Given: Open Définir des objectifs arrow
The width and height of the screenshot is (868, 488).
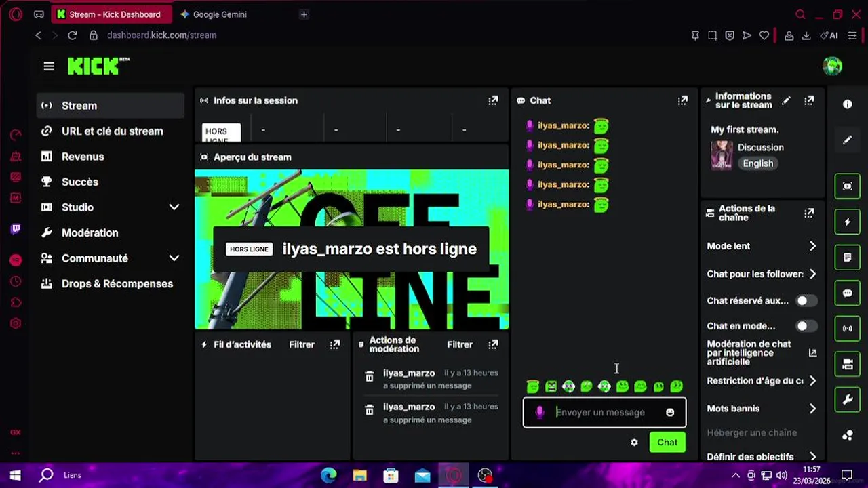Looking at the screenshot, I should 812,457.
